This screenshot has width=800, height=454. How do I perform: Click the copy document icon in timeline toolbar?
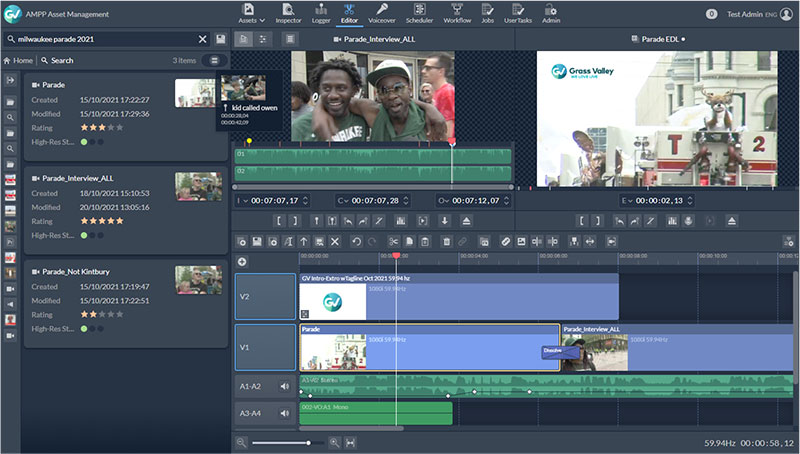[x=409, y=241]
